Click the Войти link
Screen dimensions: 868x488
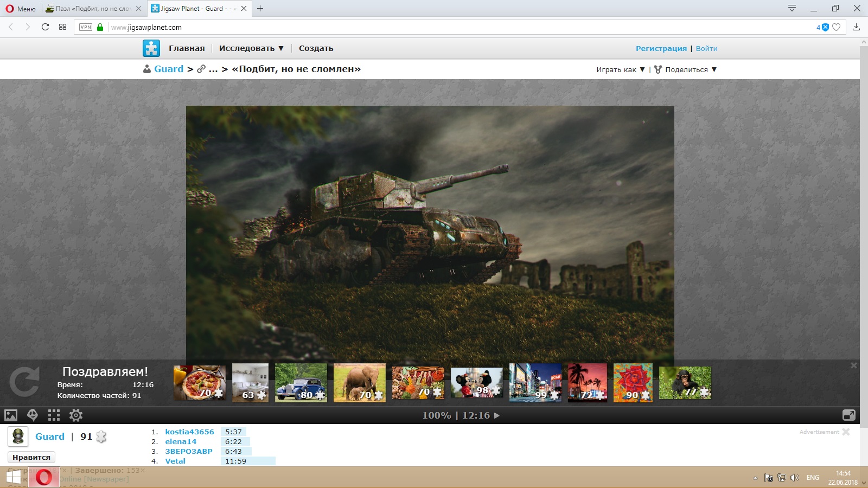pyautogui.click(x=706, y=48)
